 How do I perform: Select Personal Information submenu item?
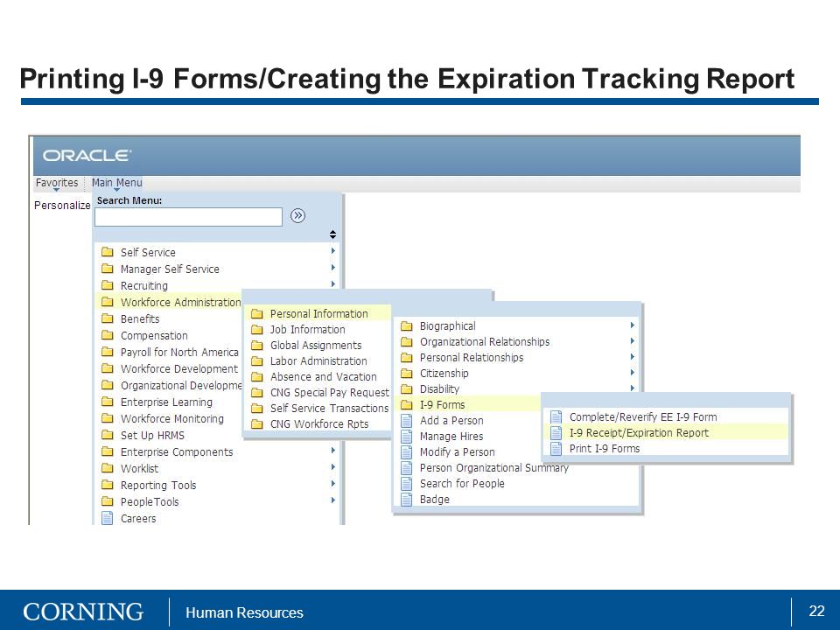coord(318,314)
